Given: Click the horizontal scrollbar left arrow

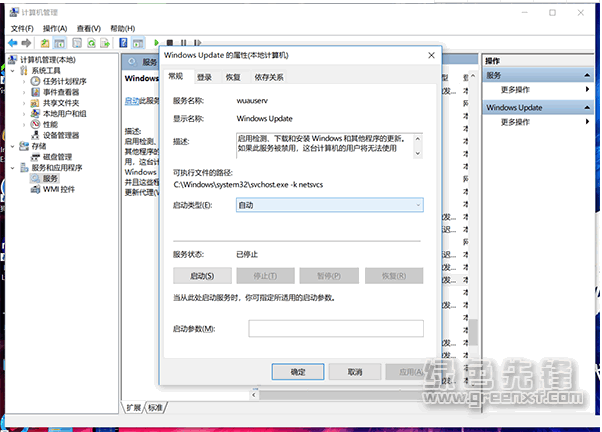Looking at the screenshot, I should pyautogui.click(x=254, y=395).
